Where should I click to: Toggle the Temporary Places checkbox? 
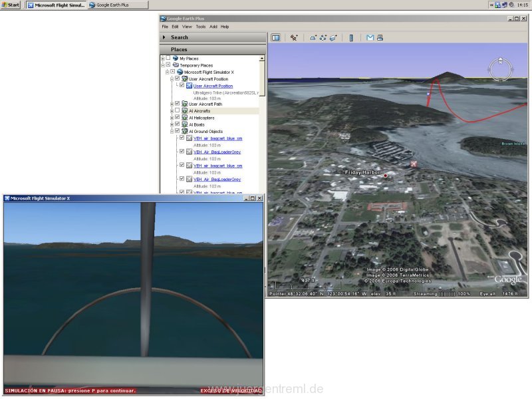(168, 65)
